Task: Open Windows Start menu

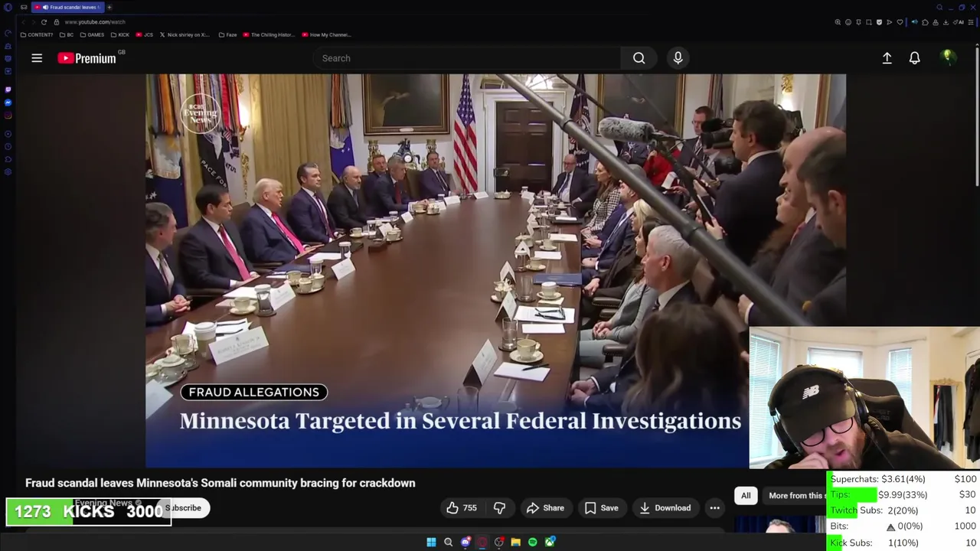Action: [431, 542]
